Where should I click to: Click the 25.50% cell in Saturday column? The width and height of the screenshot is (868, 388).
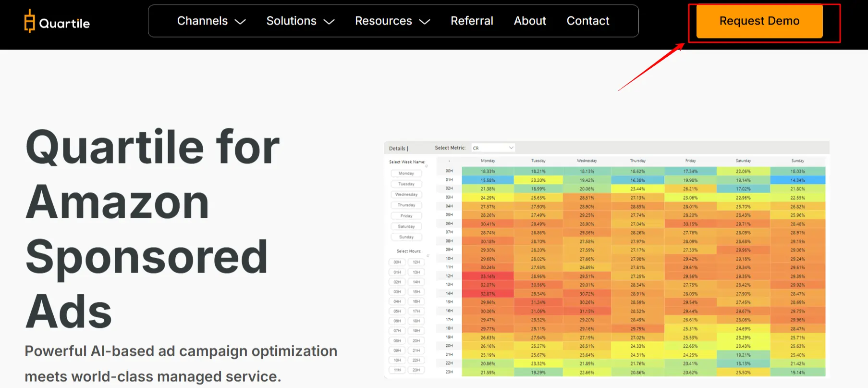743,373
